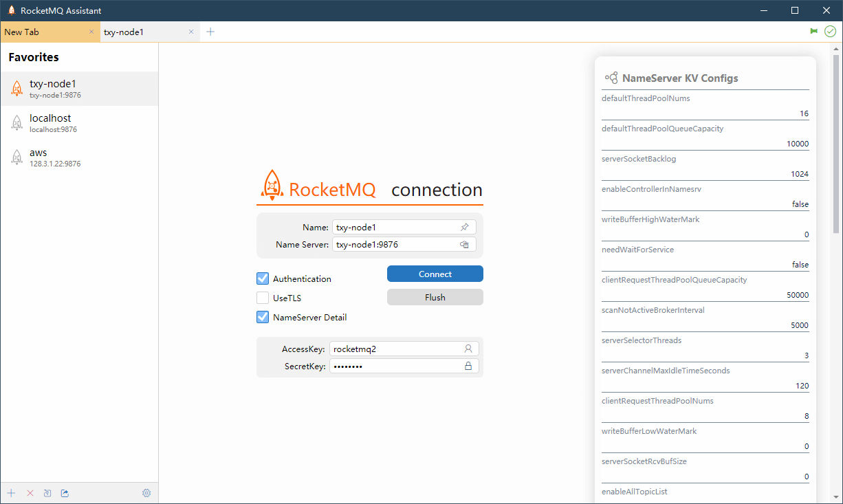The height and width of the screenshot is (504, 843).
Task: Open a new tab with plus button
Action: [210, 32]
